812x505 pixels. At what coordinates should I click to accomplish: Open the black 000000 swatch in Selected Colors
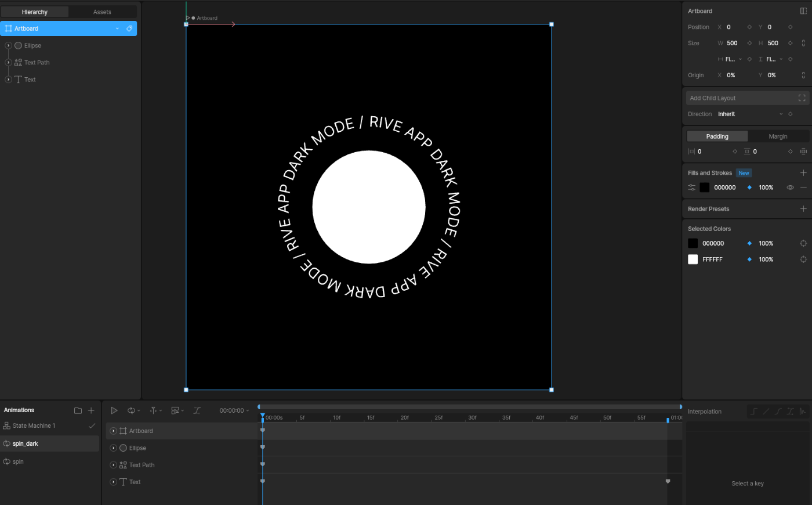pos(693,243)
